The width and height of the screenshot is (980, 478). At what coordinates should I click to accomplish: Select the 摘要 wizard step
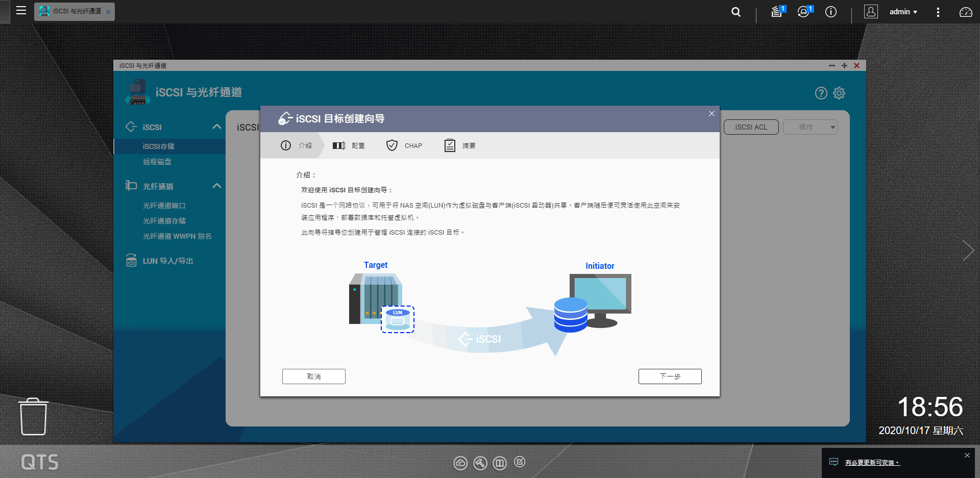click(x=460, y=145)
